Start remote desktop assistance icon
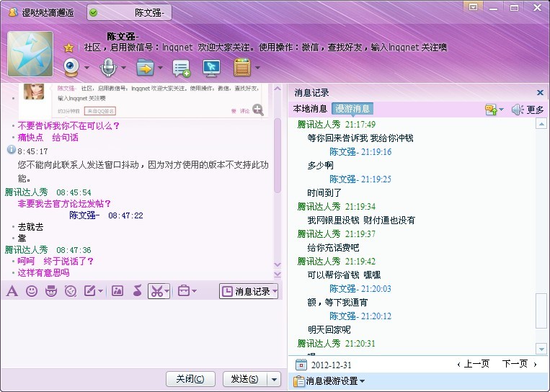This screenshot has width=550, height=392. coord(211,68)
